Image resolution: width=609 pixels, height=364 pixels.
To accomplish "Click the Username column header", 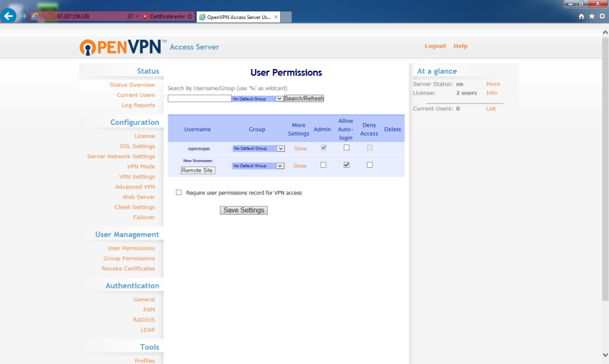I will click(x=197, y=129).
